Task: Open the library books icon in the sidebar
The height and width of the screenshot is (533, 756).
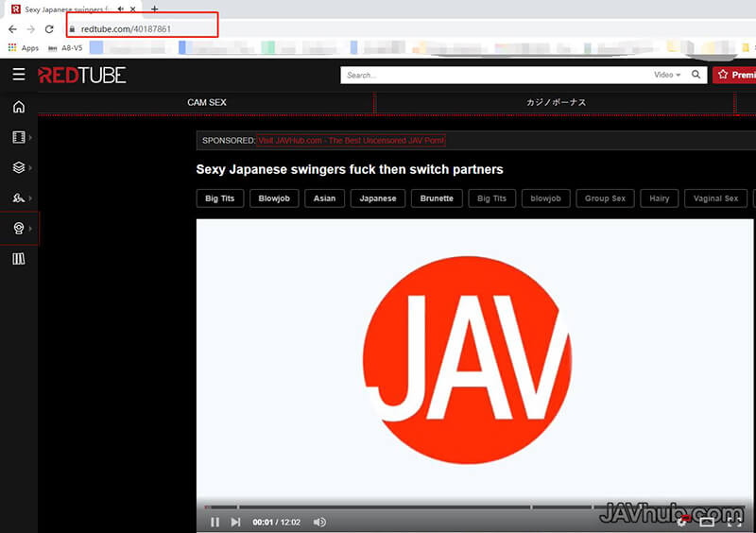Action: point(19,259)
